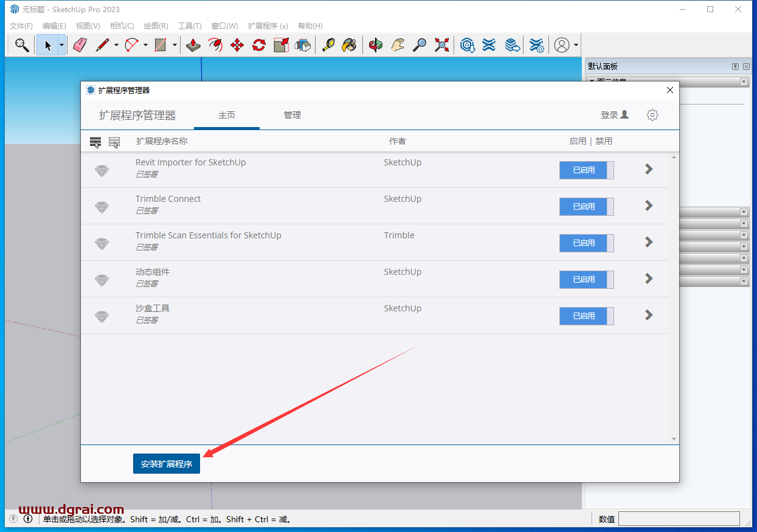
Task: Click the Zoom Extents tool
Action: pos(441,45)
